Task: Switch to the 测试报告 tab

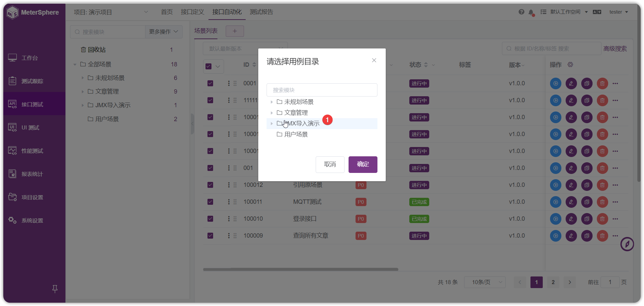Action: [x=261, y=12]
